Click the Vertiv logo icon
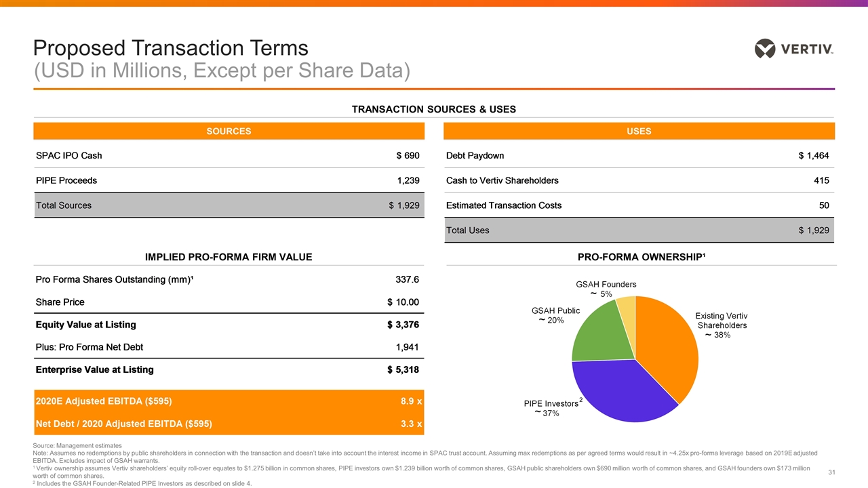The width and height of the screenshot is (868, 488). [x=766, y=49]
